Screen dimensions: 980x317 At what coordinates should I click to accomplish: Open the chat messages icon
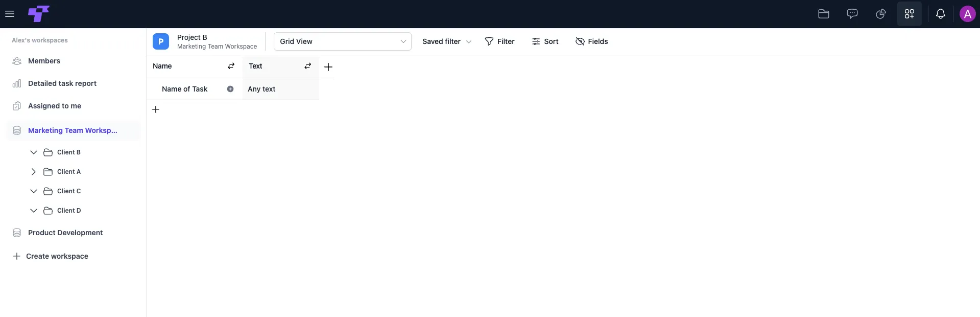pos(852,14)
